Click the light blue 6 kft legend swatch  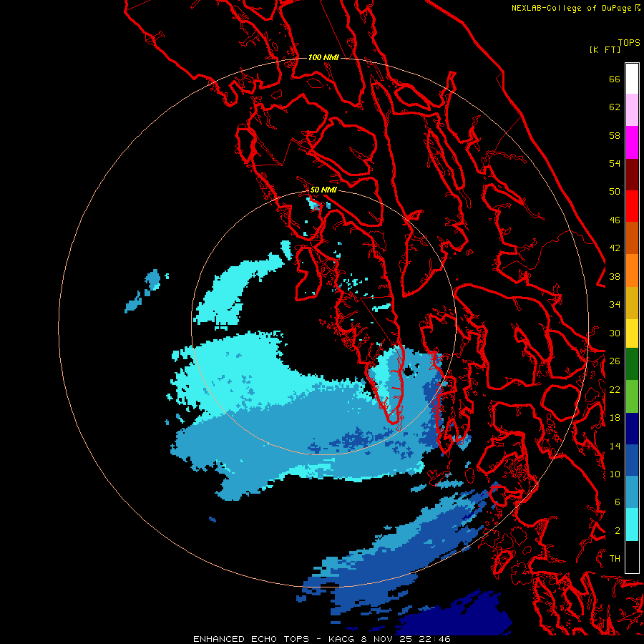point(632,492)
